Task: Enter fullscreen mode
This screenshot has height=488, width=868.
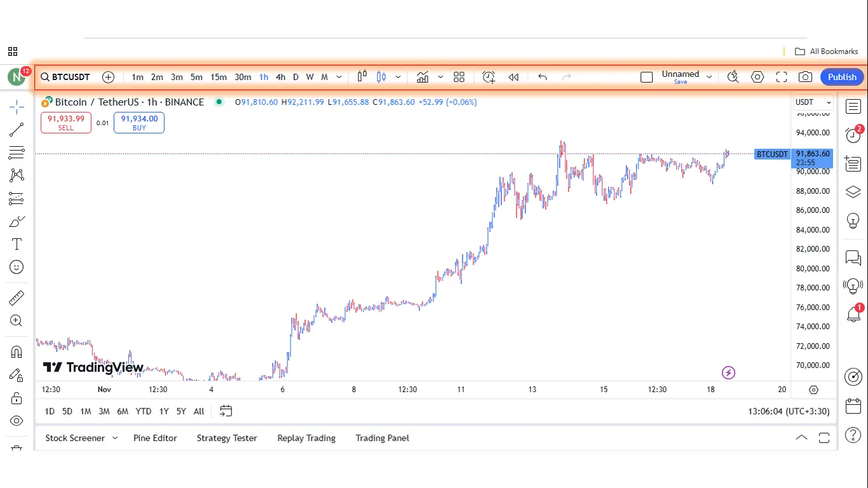Action: pos(782,77)
